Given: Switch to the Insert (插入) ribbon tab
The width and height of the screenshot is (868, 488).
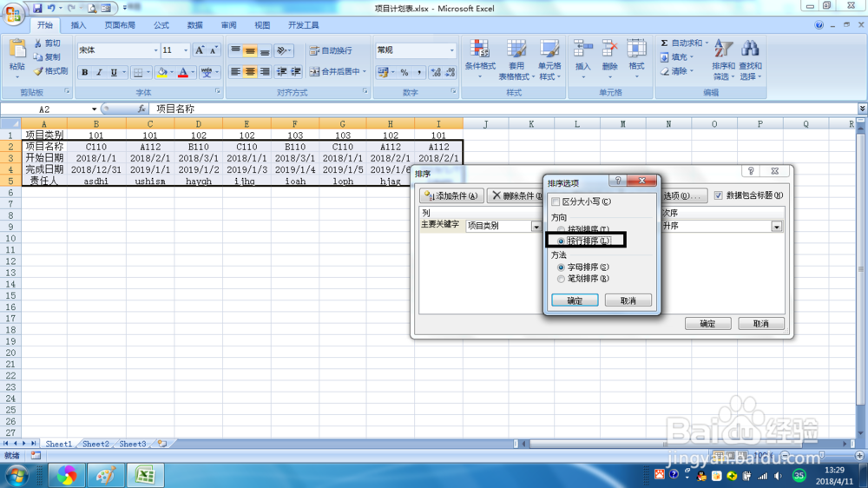Looking at the screenshot, I should coord(79,25).
